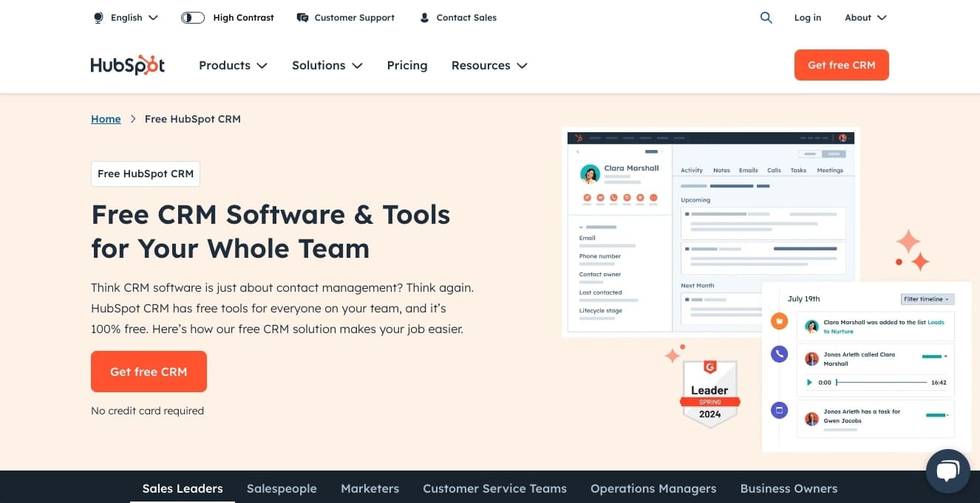The width and height of the screenshot is (980, 503).
Task: Click the Customer Support chat icon
Action: [x=302, y=18]
